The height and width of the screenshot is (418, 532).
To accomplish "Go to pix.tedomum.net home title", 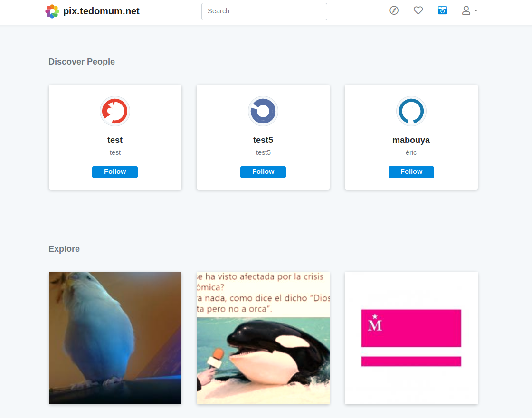I will [101, 11].
